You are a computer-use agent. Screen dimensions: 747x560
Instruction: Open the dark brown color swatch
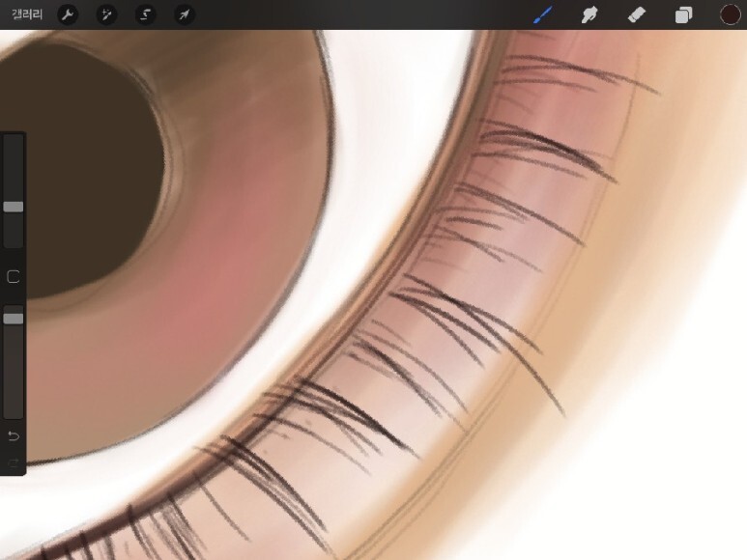730,14
